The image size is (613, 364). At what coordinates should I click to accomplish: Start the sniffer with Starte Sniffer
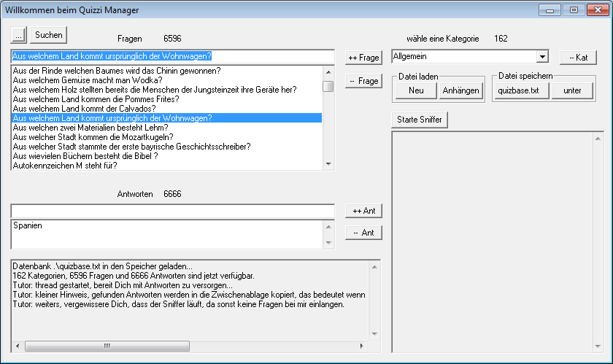(x=420, y=119)
